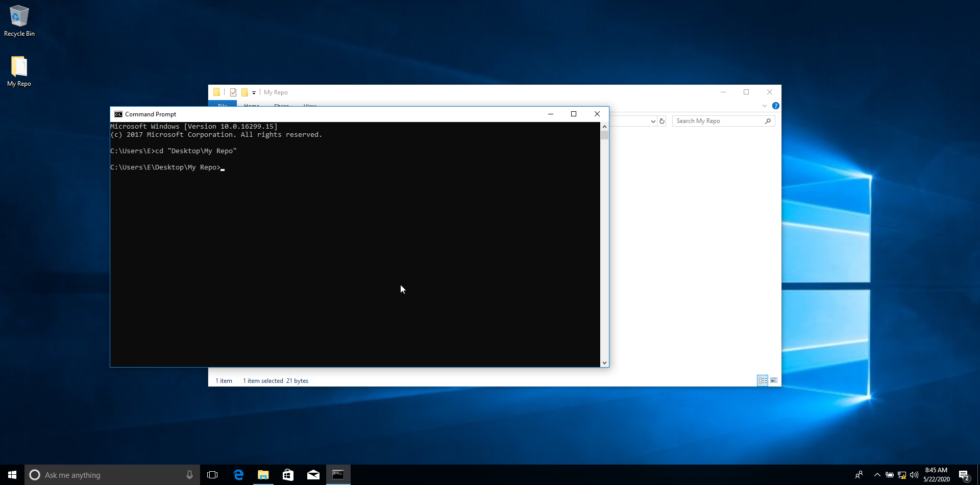This screenshot has height=485, width=980.
Task: Click Command Prompt scrollbar up arrow
Action: 604,126
